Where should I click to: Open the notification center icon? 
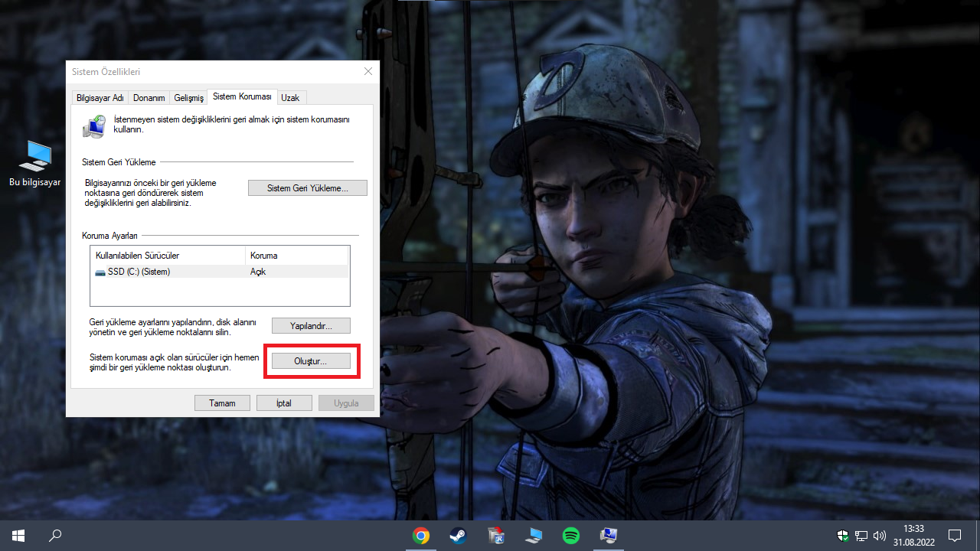[955, 536]
